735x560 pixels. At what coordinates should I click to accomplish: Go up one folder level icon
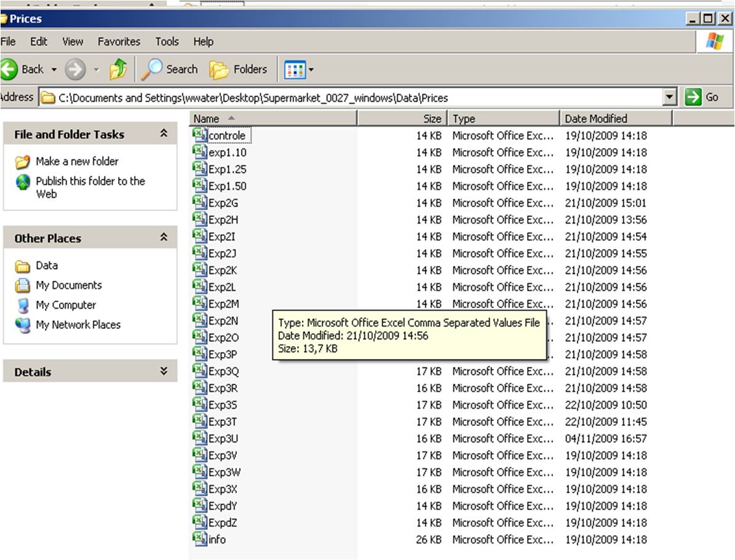pyautogui.click(x=119, y=69)
